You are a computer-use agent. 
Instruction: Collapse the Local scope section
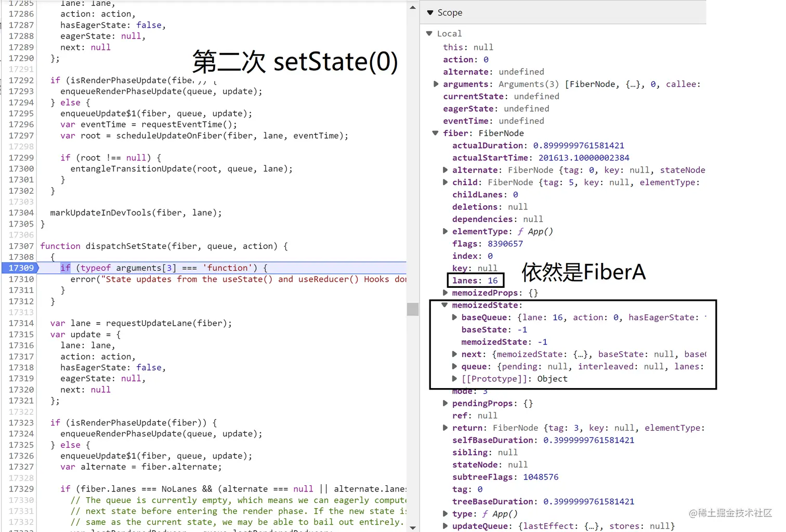429,33
